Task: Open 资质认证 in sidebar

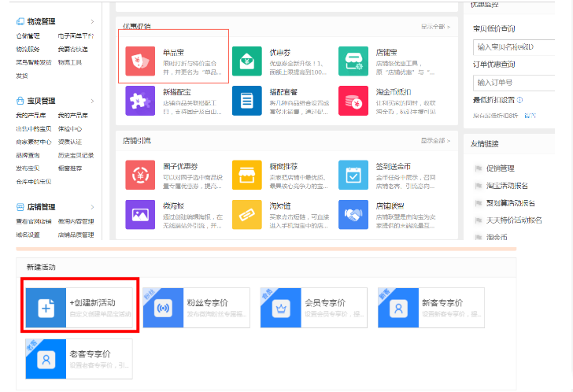Action: tap(70, 142)
